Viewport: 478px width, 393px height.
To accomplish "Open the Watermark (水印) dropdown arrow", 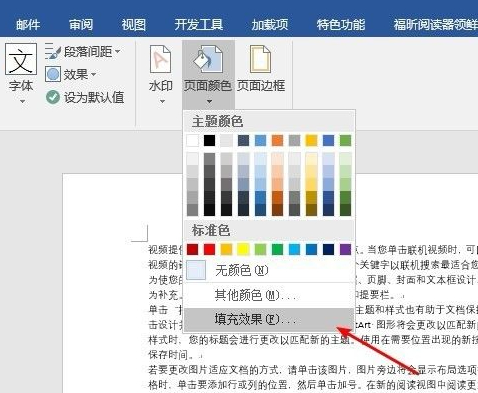I will [x=162, y=101].
